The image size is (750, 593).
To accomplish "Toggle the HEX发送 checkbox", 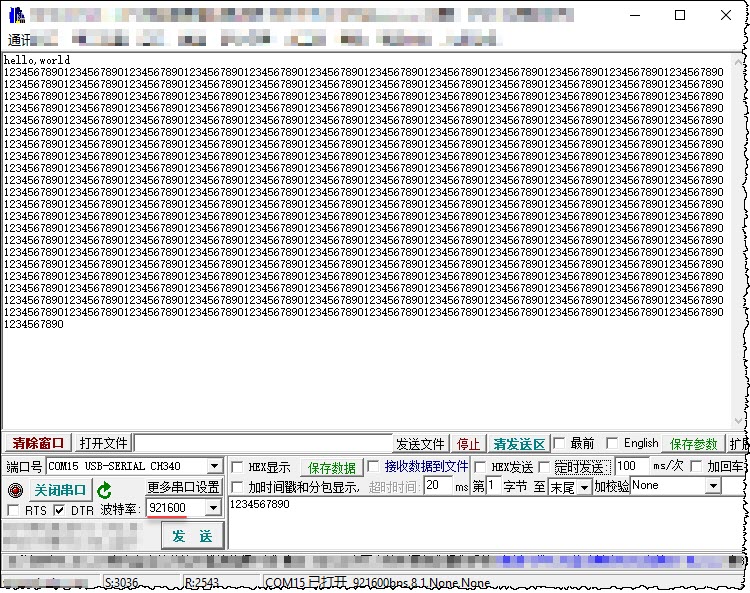I will pyautogui.click(x=481, y=467).
